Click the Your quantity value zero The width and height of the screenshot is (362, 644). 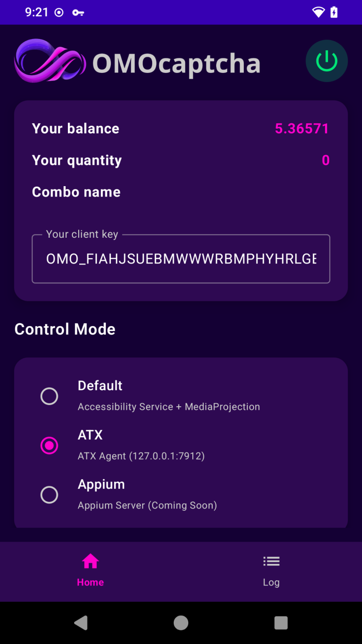click(325, 160)
